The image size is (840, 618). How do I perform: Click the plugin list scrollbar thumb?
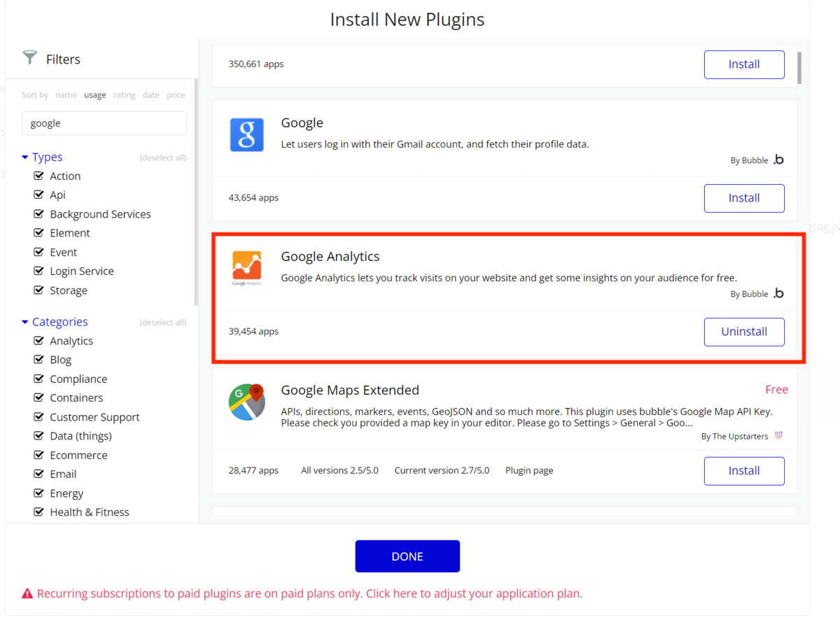(799, 67)
